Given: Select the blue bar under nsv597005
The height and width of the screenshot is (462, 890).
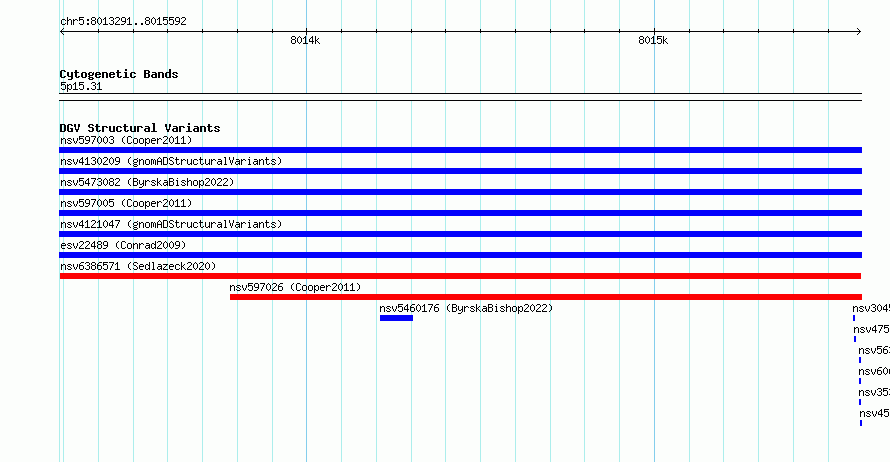Looking at the screenshot, I should click(460, 213).
